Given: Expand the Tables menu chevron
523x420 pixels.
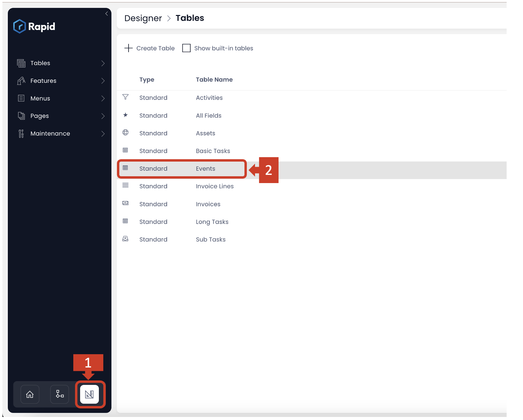Looking at the screenshot, I should point(103,63).
